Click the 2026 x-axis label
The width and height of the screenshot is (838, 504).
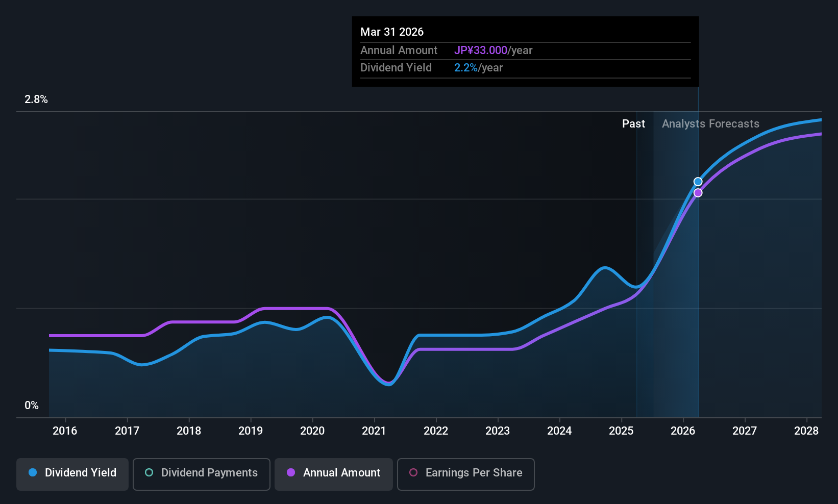click(683, 431)
